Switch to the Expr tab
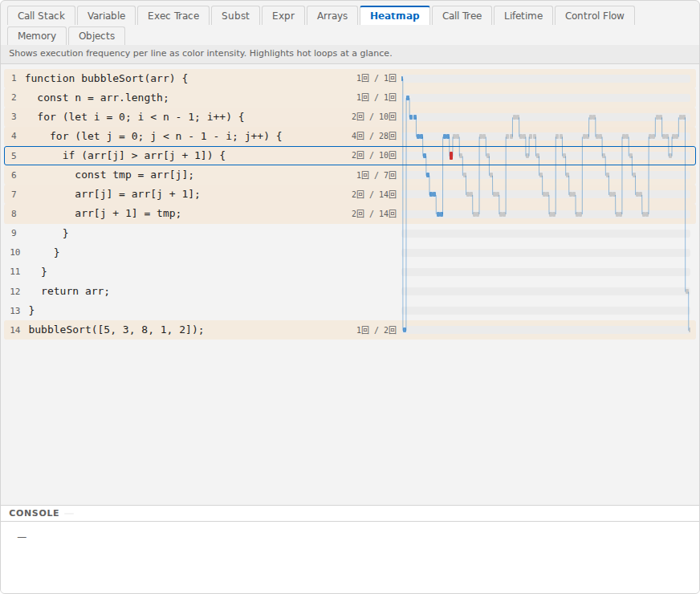700x594 pixels. coord(283,15)
